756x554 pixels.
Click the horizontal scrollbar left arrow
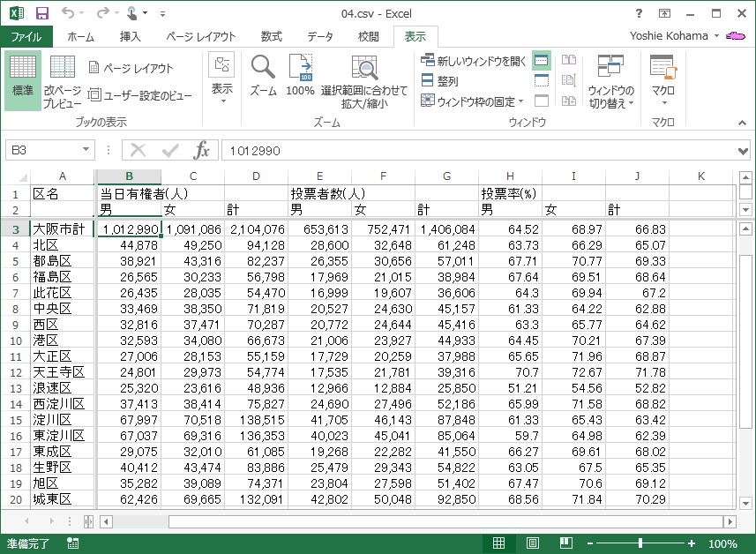coord(107,521)
